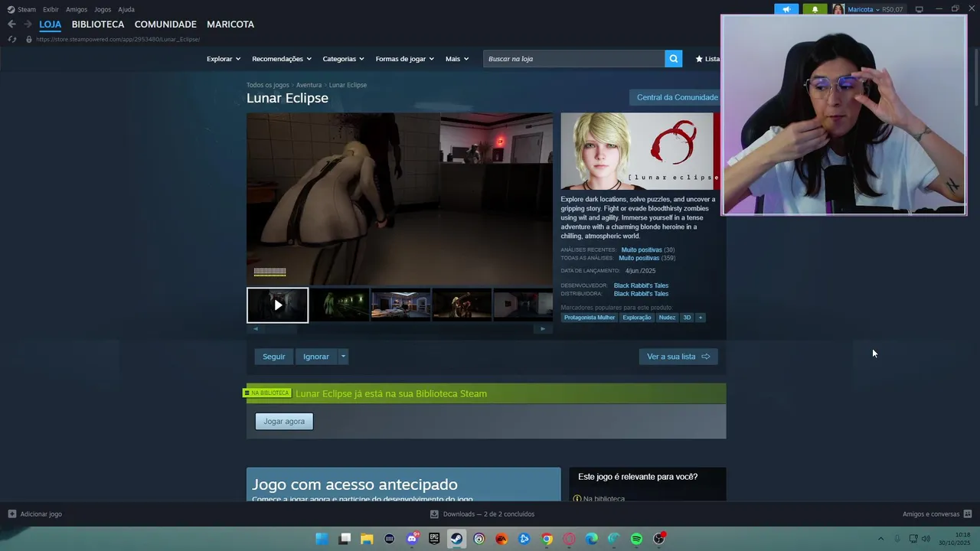This screenshot has height=551, width=980.
Task: Switch to the BIBLIOTECA tab
Action: 98,24
